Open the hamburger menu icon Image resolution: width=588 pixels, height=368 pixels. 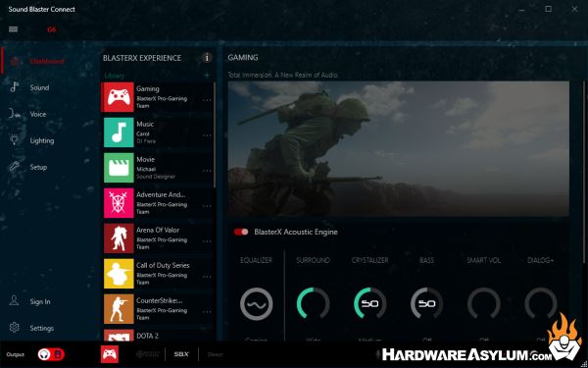tap(13, 29)
